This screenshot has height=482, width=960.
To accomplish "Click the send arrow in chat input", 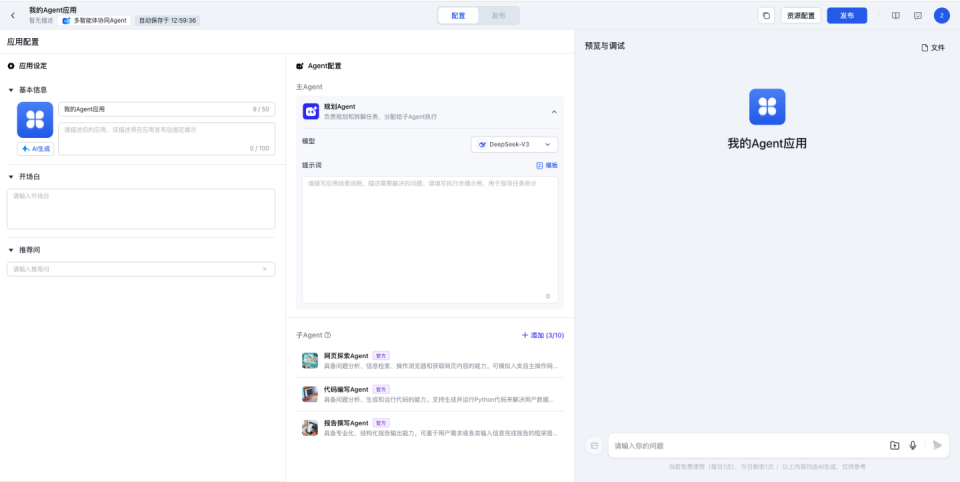I will click(x=937, y=445).
